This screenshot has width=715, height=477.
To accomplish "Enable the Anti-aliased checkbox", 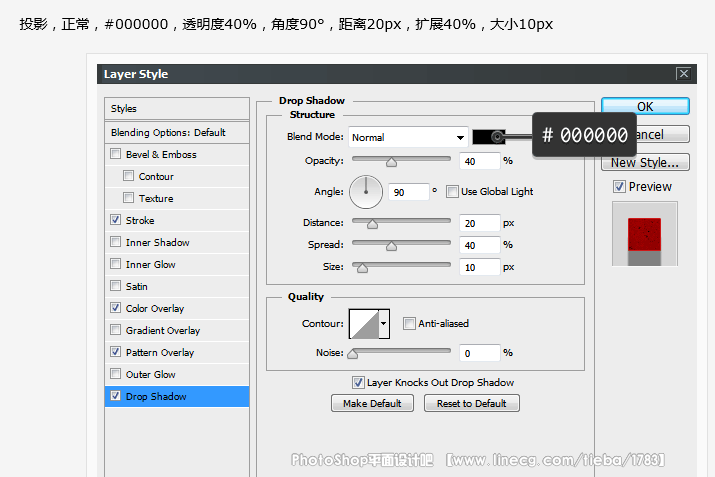I will click(x=409, y=323).
